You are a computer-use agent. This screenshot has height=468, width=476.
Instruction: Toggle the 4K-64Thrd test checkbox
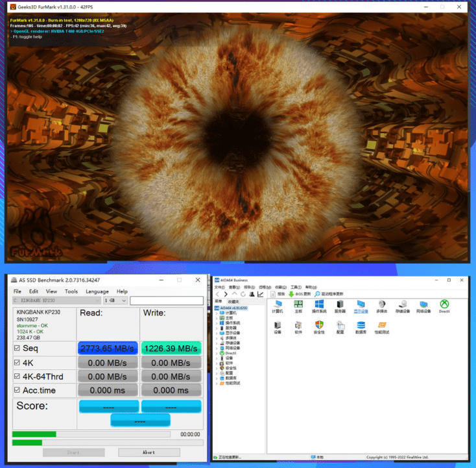[x=17, y=376]
